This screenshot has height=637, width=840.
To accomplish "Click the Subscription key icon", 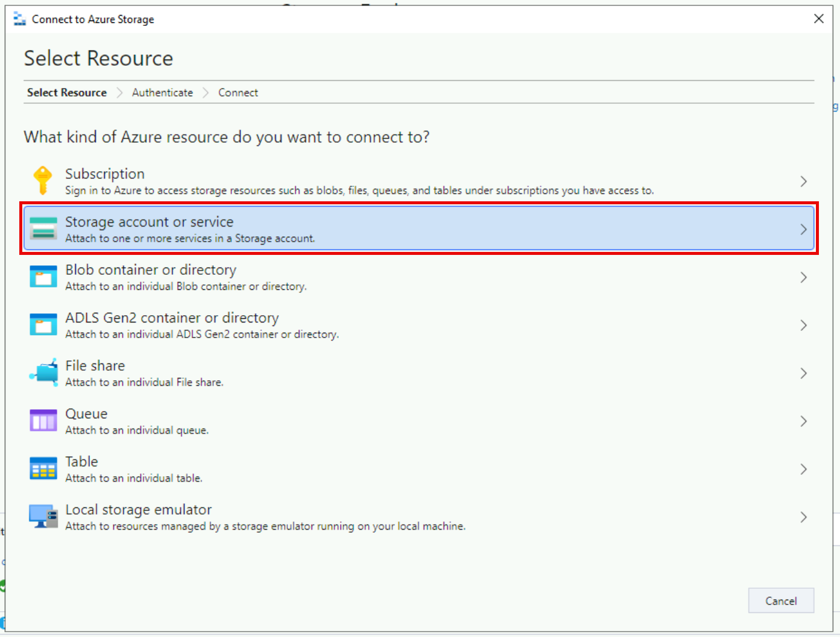I will (43, 180).
